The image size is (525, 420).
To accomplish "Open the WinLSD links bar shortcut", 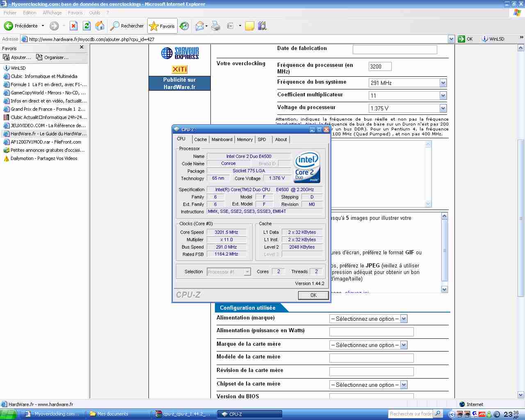I will coord(493,39).
